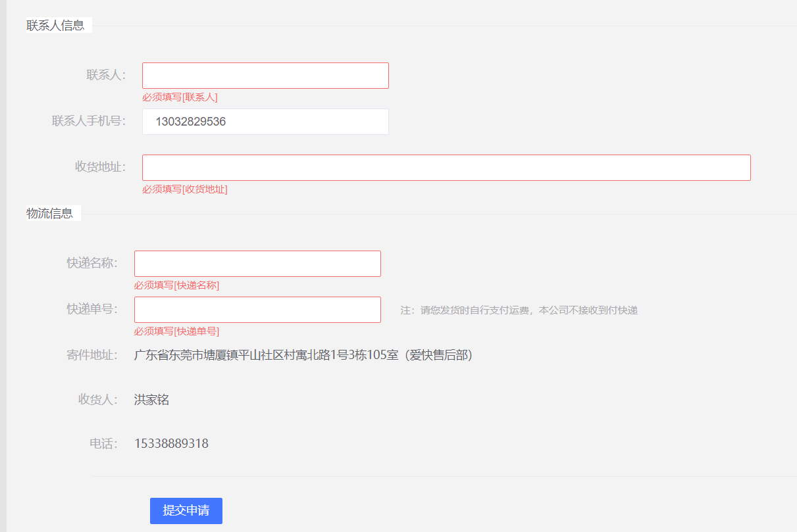797x532 pixels.
Task: Click the note about 自行支付运费
Action: 519,310
